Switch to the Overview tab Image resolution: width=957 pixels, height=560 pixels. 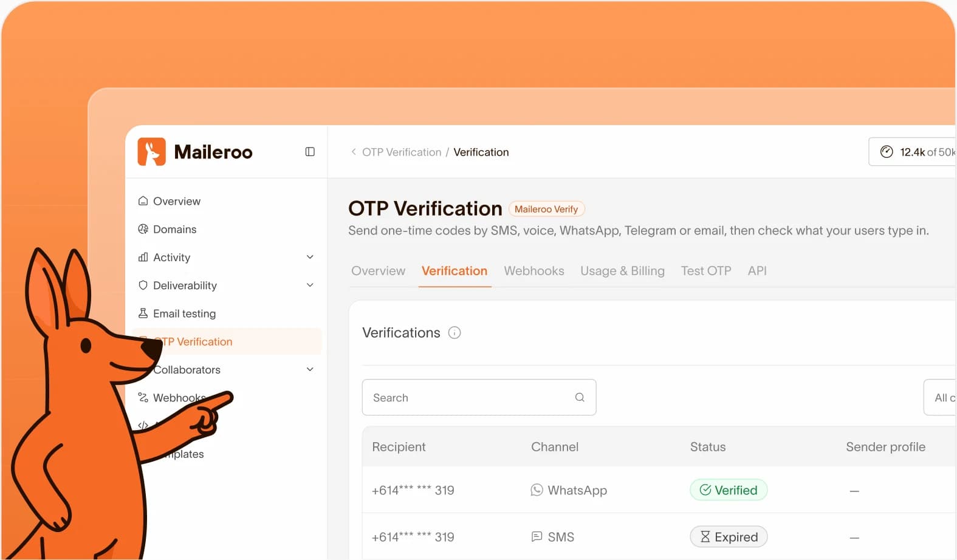coord(378,271)
